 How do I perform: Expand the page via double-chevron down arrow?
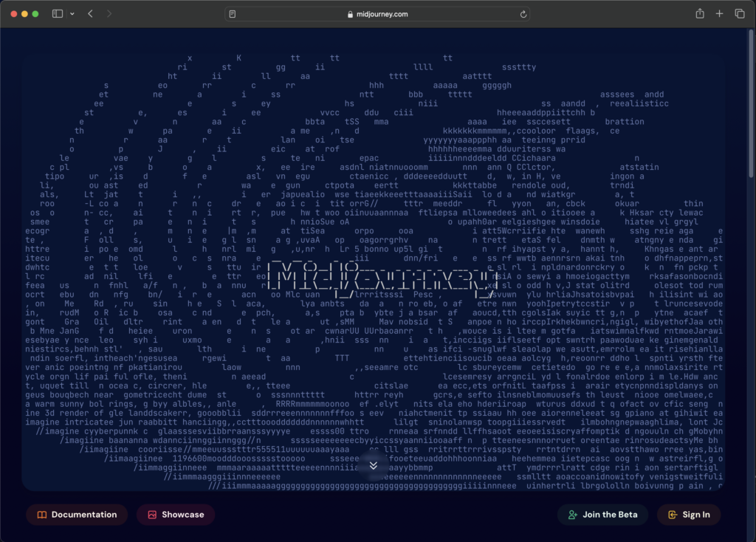click(373, 465)
